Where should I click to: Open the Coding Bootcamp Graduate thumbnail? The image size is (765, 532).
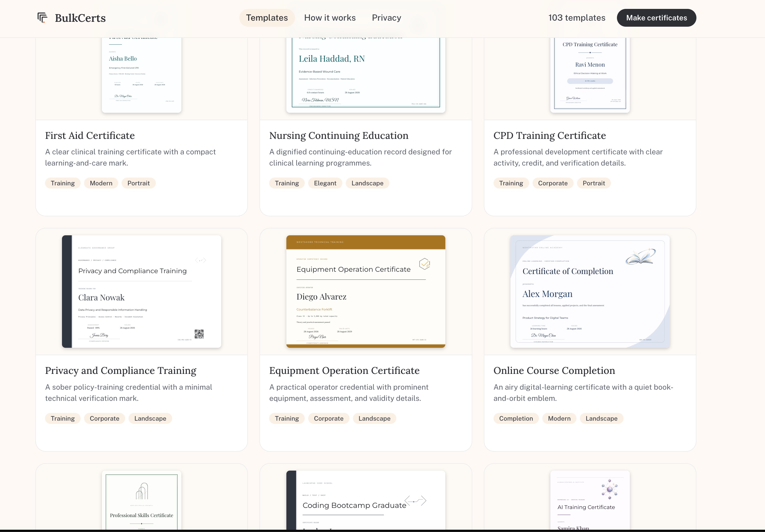click(x=366, y=500)
